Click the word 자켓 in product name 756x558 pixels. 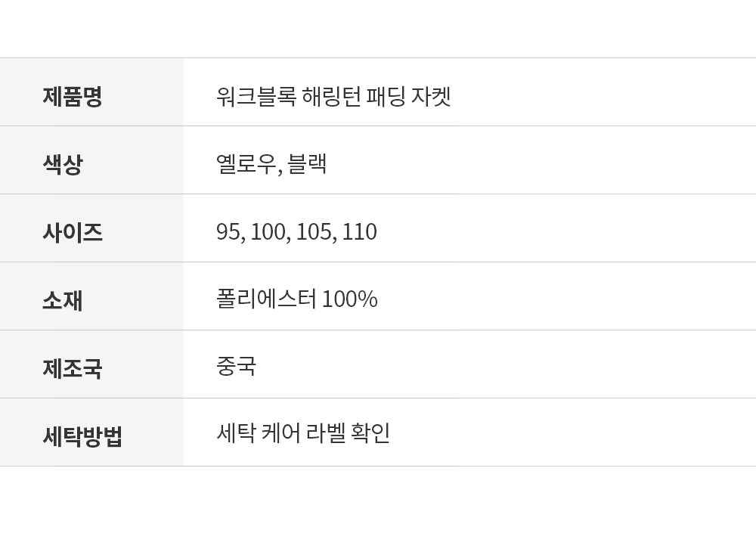coord(431,97)
